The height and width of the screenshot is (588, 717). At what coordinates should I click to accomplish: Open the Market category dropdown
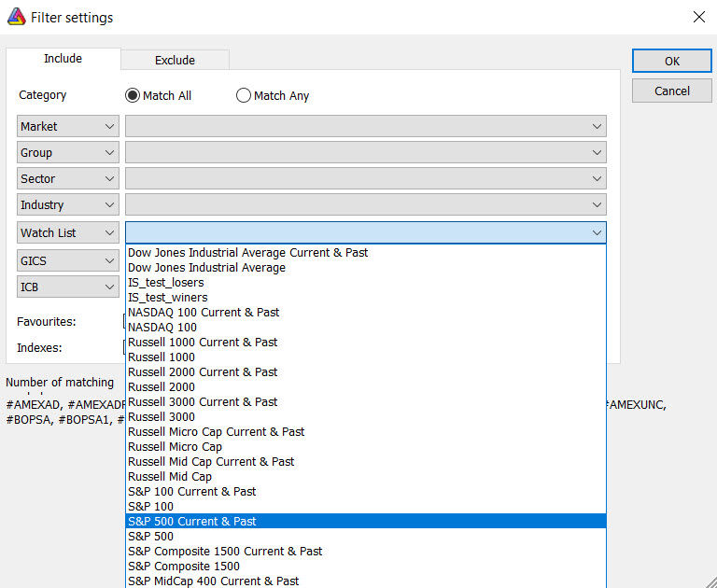(x=68, y=126)
